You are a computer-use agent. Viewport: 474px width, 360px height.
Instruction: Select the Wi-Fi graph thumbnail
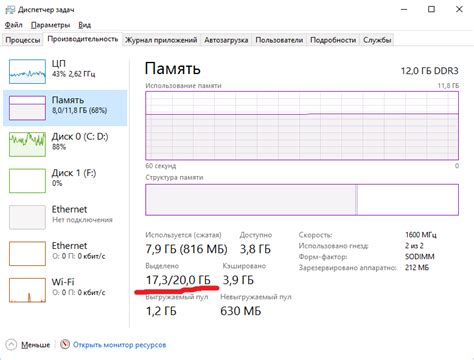tap(27, 290)
